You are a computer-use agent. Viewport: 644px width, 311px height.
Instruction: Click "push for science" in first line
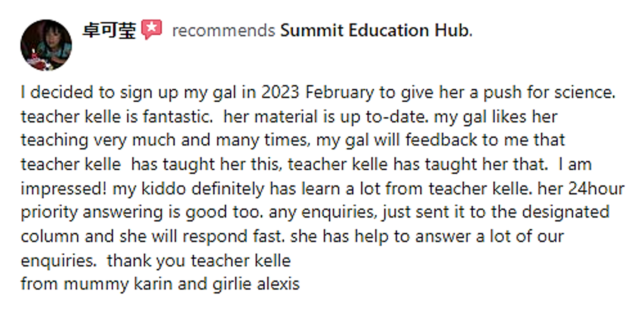[549, 92]
